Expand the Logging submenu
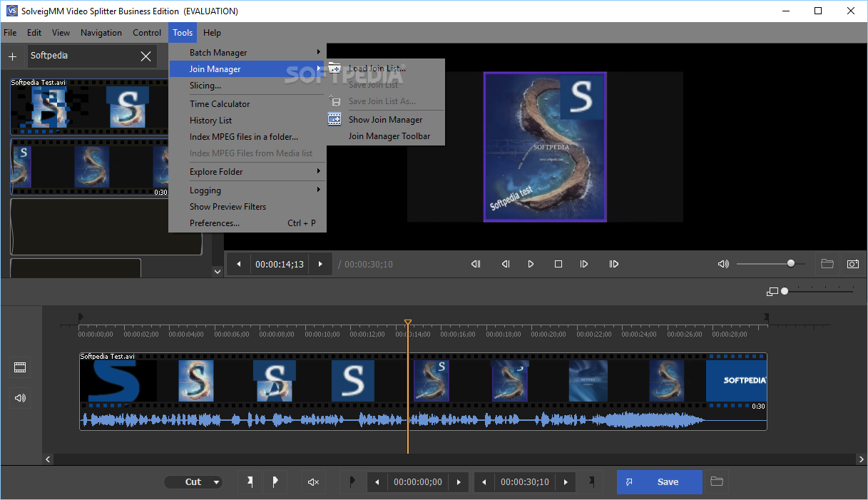 coord(247,190)
